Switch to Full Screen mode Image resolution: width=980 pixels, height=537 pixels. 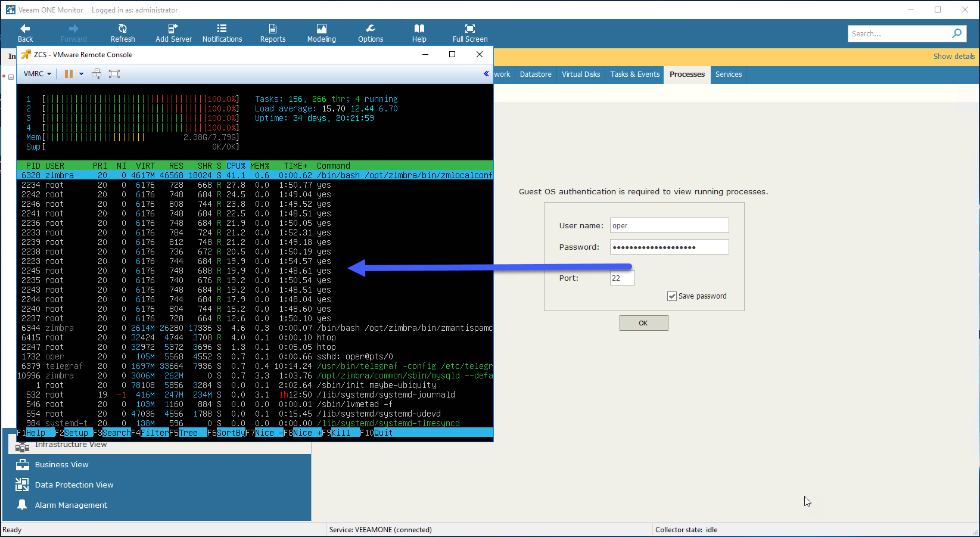click(469, 33)
